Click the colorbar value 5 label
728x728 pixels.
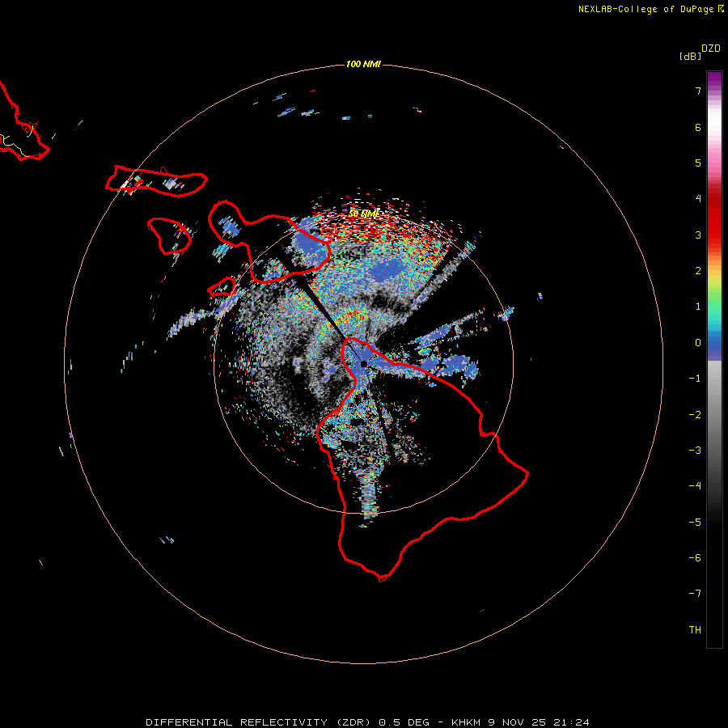coord(698,163)
